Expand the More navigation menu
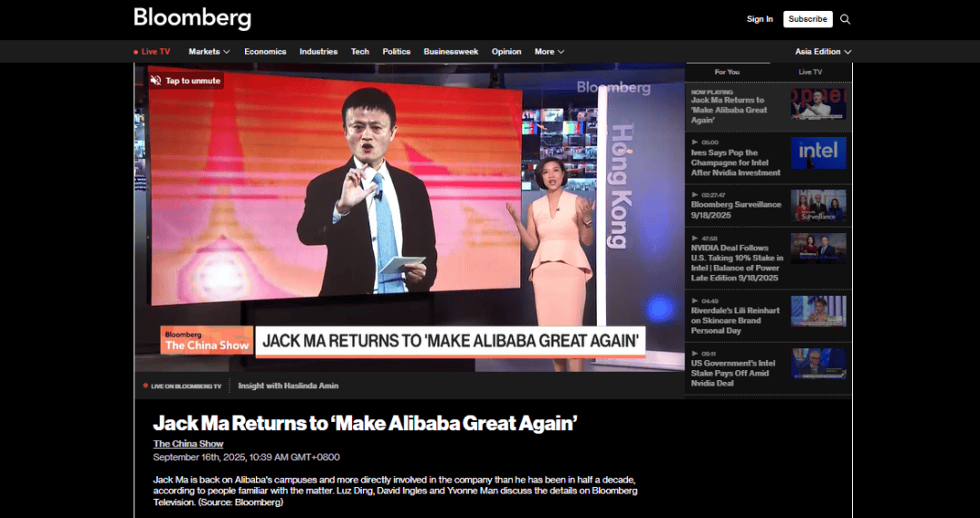This screenshot has width=980, height=518. (549, 52)
